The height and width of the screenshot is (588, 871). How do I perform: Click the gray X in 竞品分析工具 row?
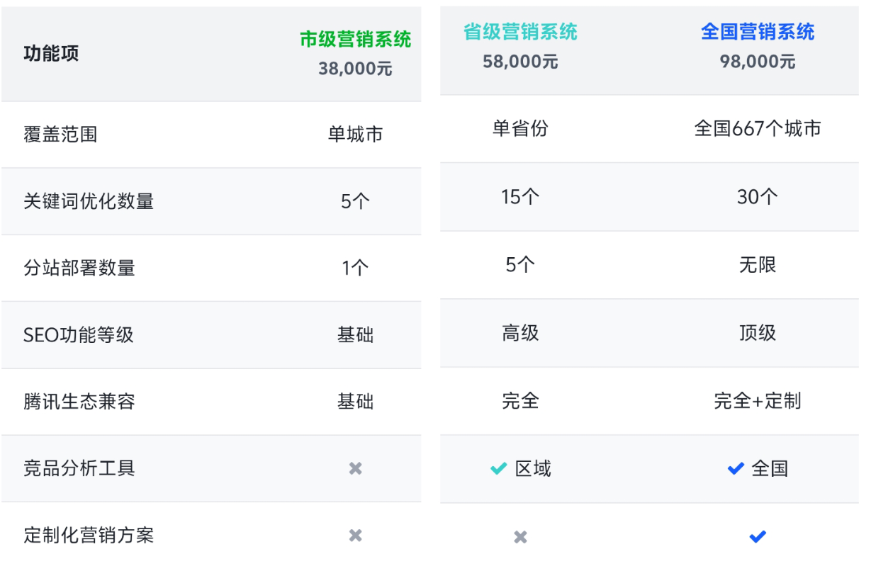coord(356,468)
